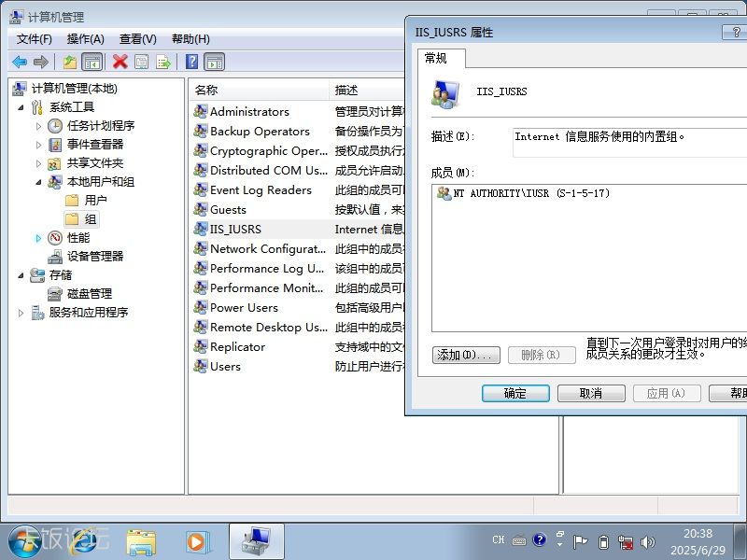Open the 操作(A) menu
Image resolution: width=747 pixels, height=560 pixels.
click(85, 39)
